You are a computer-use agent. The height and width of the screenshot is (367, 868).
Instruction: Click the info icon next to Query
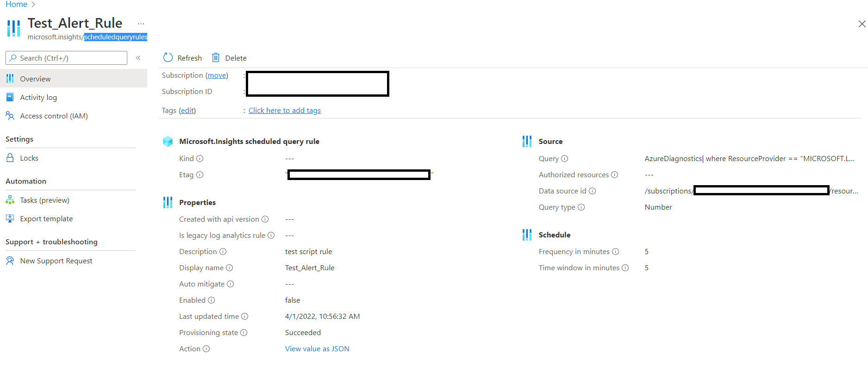click(565, 158)
